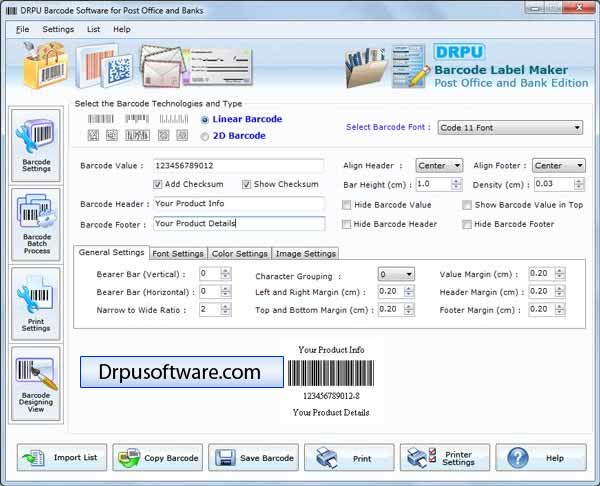Click the Narrow to Wide Ratio stepper
The width and height of the screenshot is (600, 486).
click(226, 309)
